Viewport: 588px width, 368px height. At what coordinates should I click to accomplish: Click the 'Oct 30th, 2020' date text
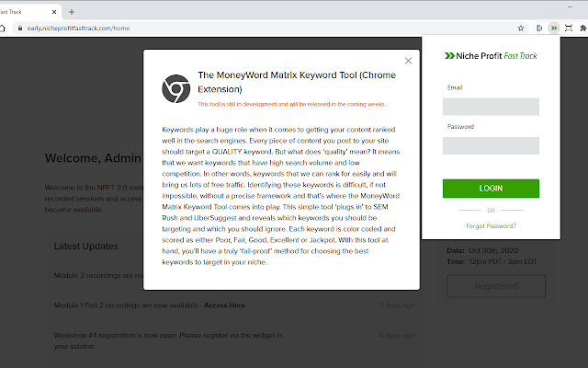pyautogui.click(x=493, y=250)
